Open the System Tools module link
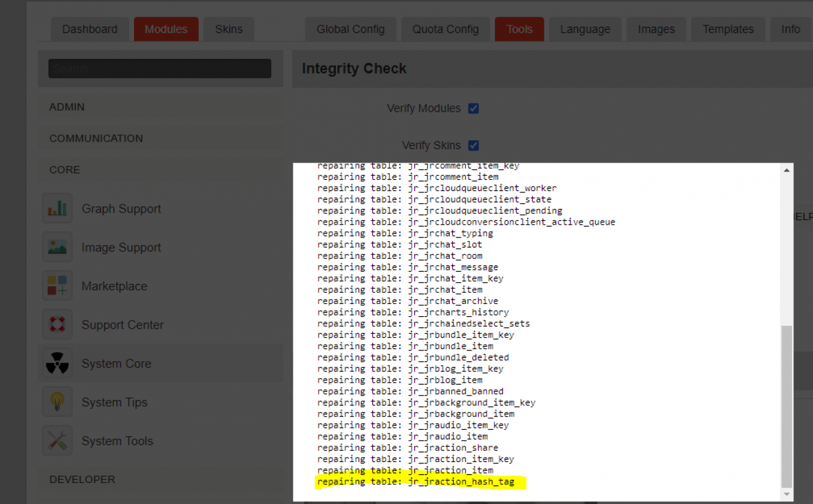The image size is (813, 504). (x=118, y=441)
